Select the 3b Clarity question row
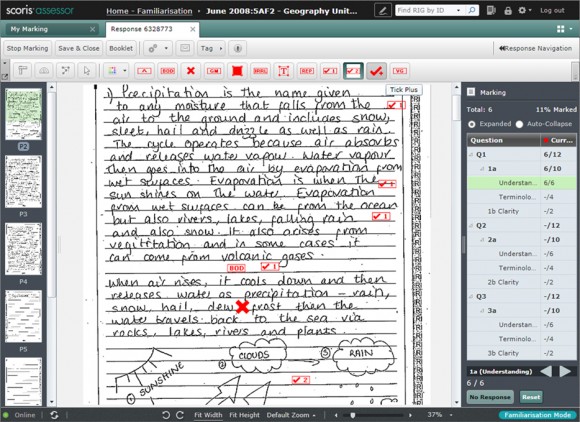 (x=522, y=353)
